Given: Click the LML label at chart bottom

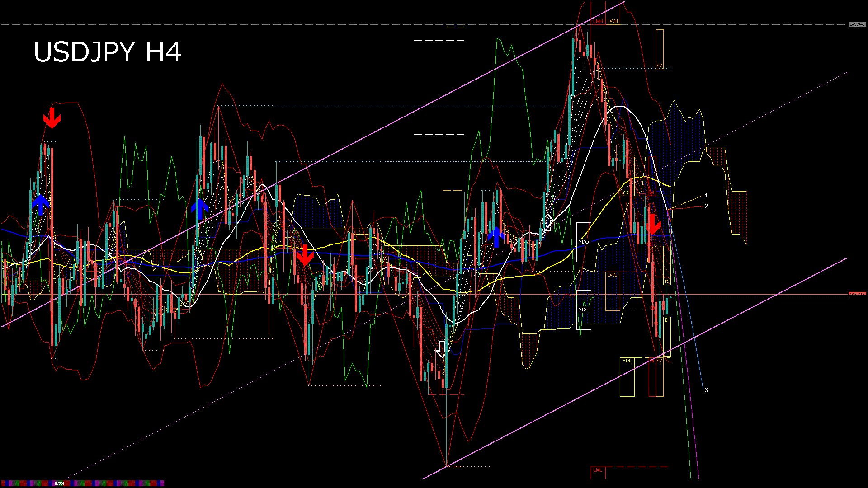Looking at the screenshot, I should (x=598, y=470).
